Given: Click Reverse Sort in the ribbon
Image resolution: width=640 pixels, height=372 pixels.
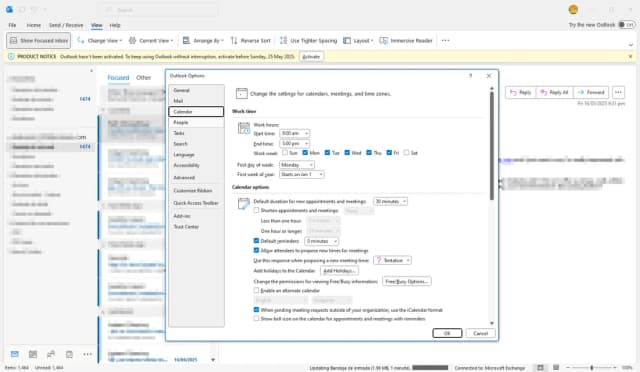Looking at the screenshot, I should coord(251,40).
